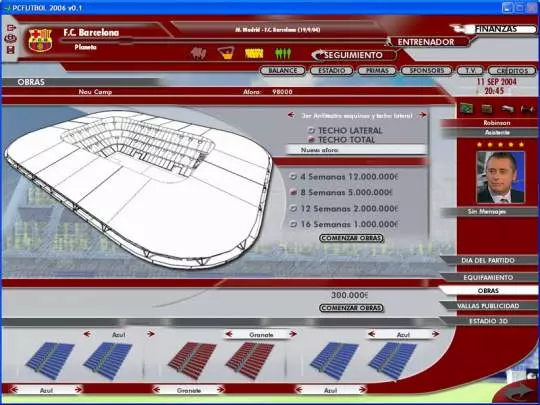The image size is (540, 405).
Task: Go to VALLAS PUBLICIDAD section
Action: click(x=488, y=306)
